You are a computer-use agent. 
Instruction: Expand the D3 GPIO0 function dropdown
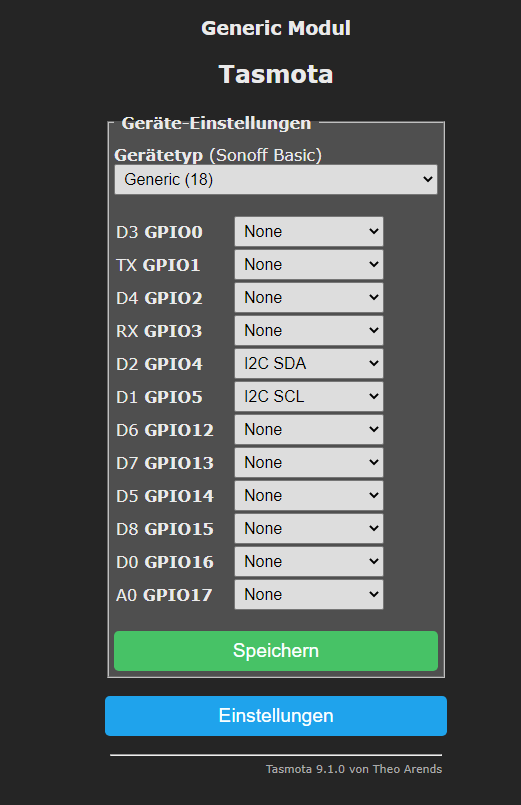[x=308, y=232]
